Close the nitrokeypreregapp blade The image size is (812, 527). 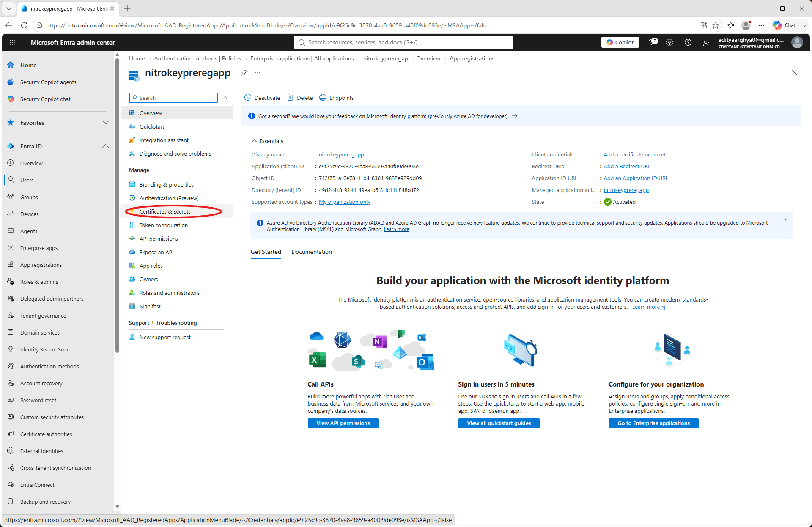tap(795, 73)
